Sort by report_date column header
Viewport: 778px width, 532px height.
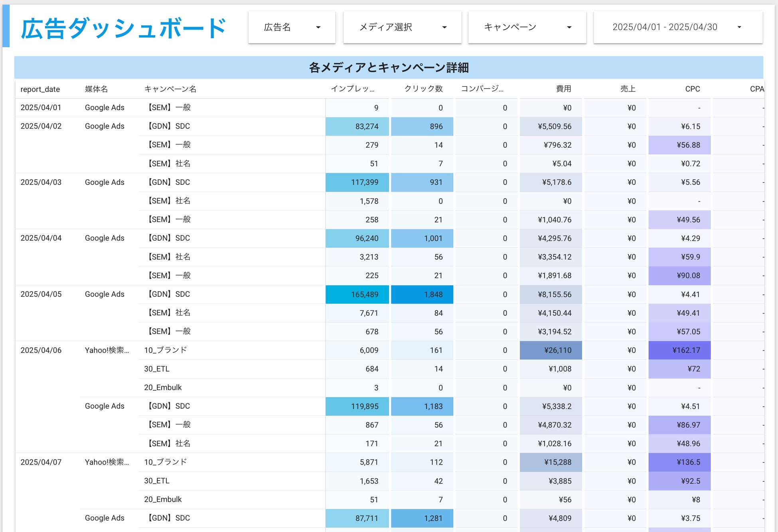click(40, 89)
